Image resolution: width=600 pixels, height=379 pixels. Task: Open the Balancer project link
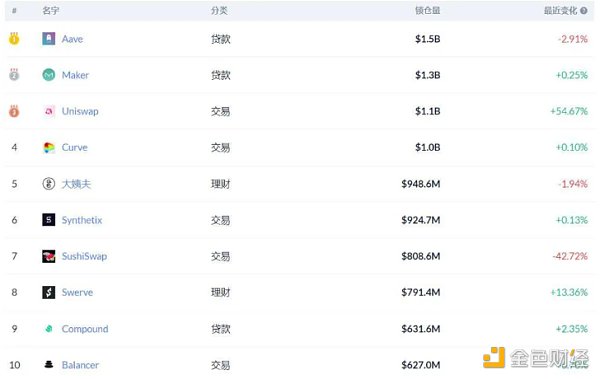click(80, 365)
